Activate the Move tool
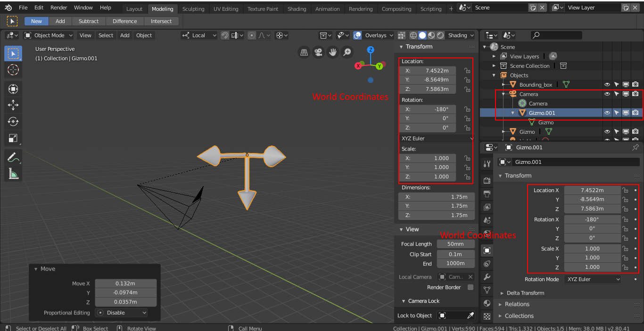This screenshot has height=331, width=644. tap(13, 105)
